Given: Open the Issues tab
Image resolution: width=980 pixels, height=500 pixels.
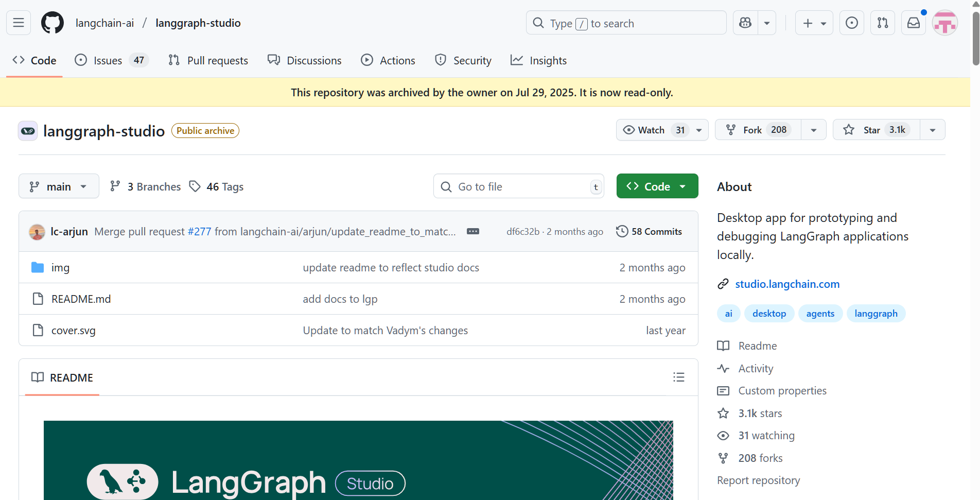Looking at the screenshot, I should click(112, 60).
